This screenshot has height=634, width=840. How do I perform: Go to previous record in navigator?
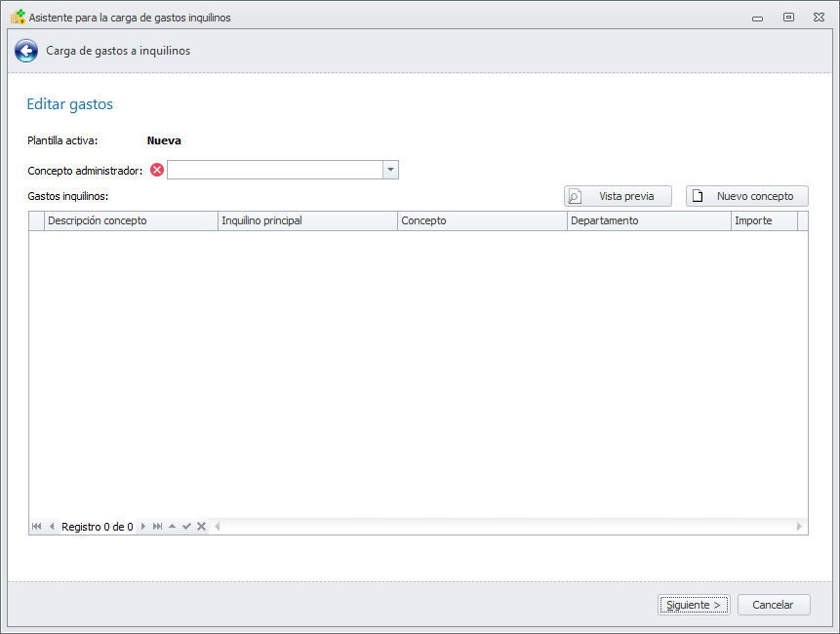click(x=52, y=527)
